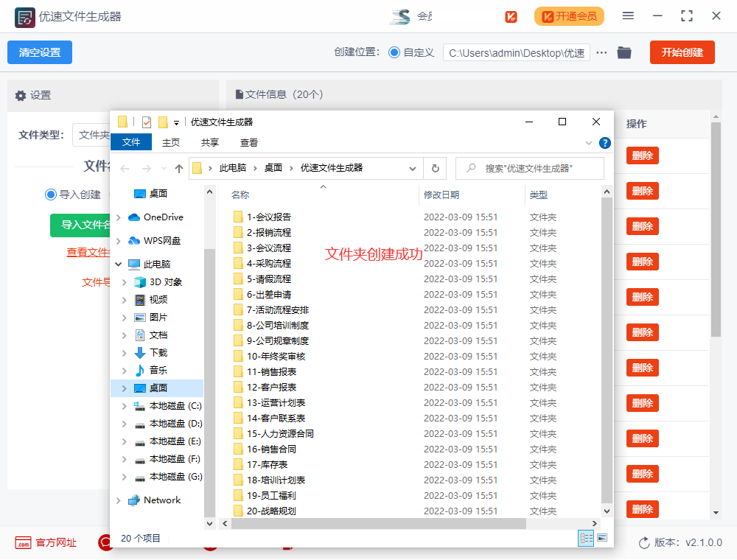Viewport: 737px width, 560px height.
Task: Click inside the creation path input field
Action: [516, 52]
